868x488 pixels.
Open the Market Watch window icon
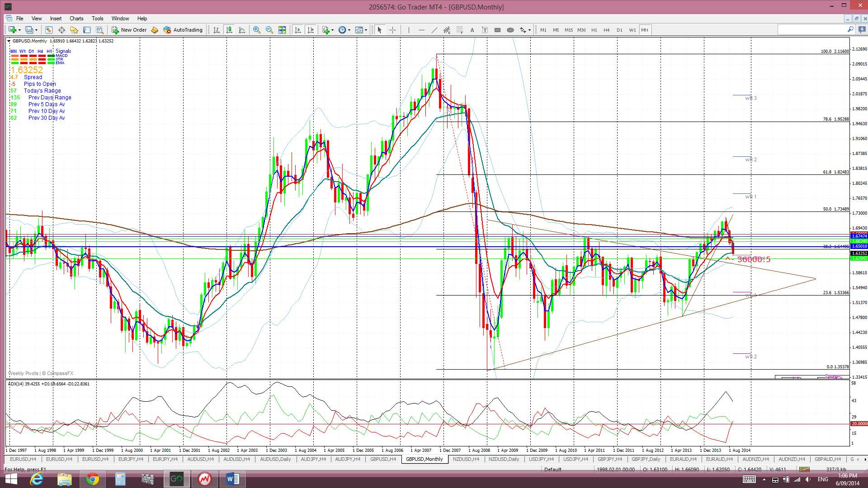click(x=49, y=30)
